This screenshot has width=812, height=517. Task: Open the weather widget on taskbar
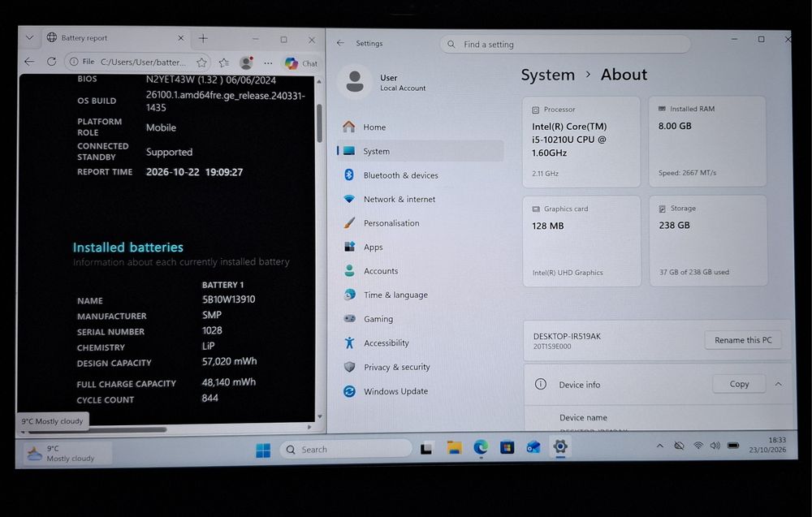pyautogui.click(x=67, y=454)
